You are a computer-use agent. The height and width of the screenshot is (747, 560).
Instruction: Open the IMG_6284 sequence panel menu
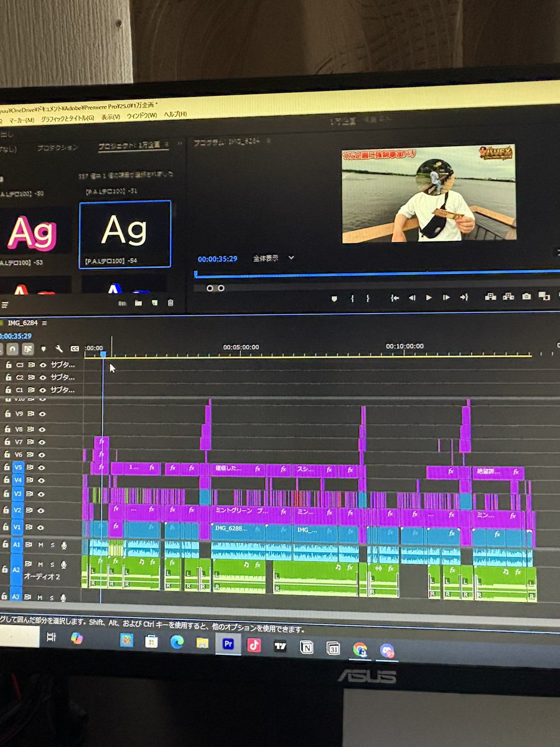[x=44, y=322]
